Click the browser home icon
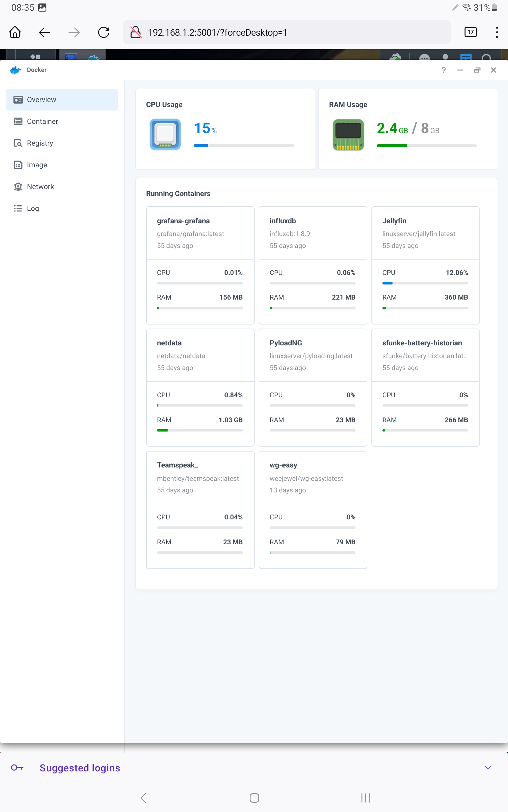Viewport: 508px width, 812px height. coord(15,32)
